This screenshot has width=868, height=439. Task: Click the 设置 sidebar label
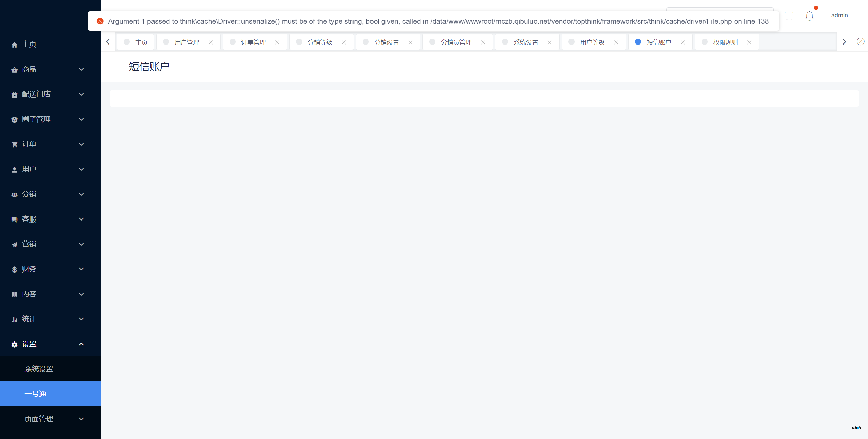[x=29, y=344]
